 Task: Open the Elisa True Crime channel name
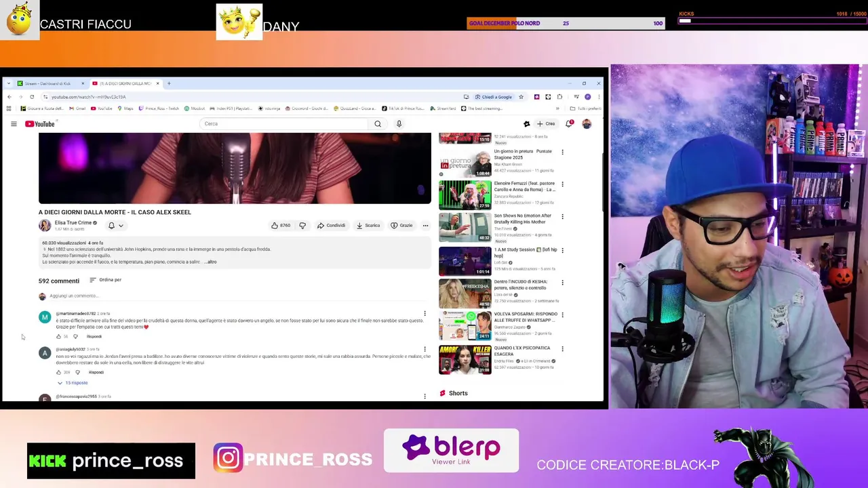pos(73,223)
